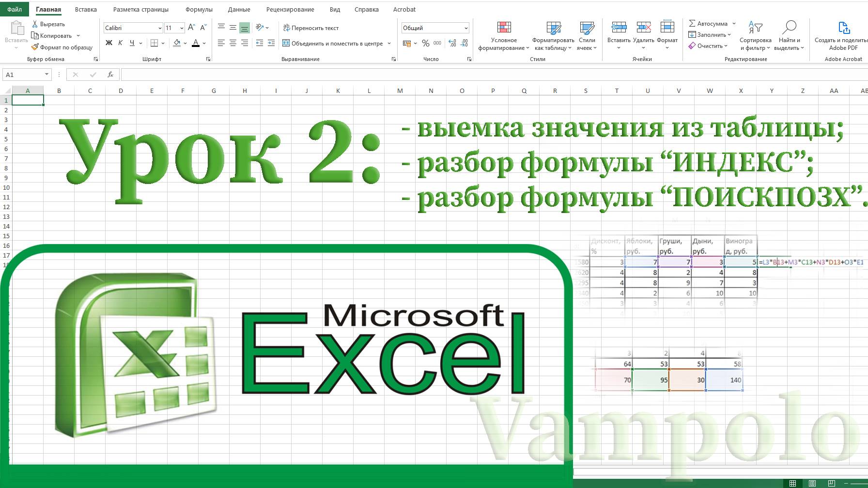Toggle Italic (К) formatting

[120, 43]
